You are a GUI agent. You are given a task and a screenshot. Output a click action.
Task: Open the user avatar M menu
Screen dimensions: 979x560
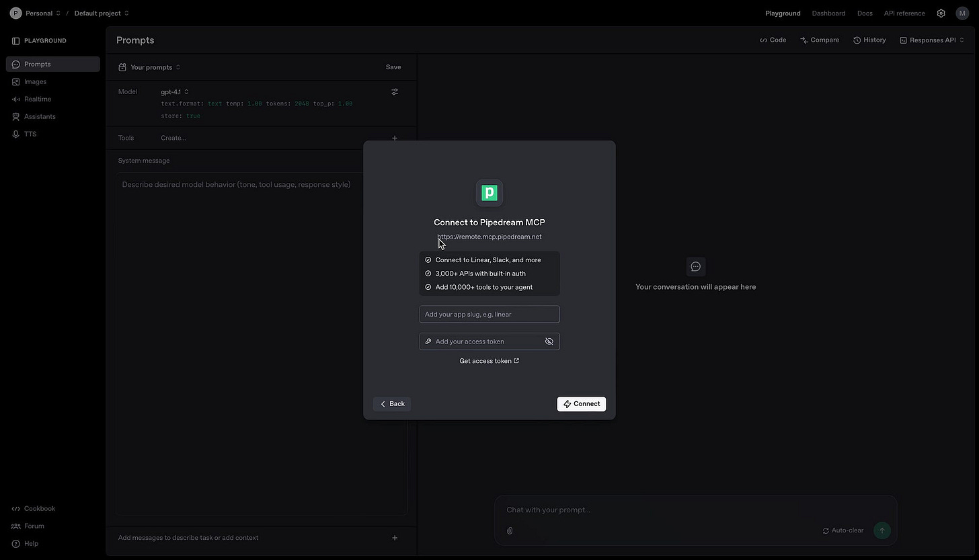(x=962, y=13)
